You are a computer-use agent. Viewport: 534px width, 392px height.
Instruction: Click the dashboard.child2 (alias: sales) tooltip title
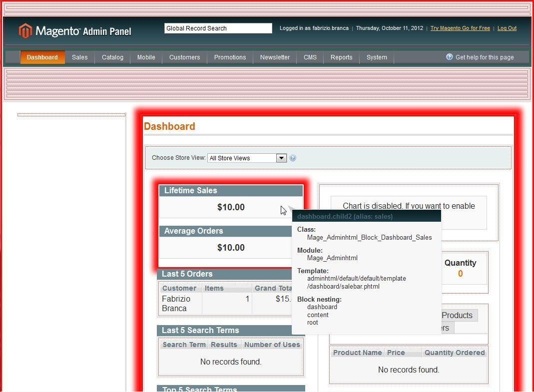(345, 217)
